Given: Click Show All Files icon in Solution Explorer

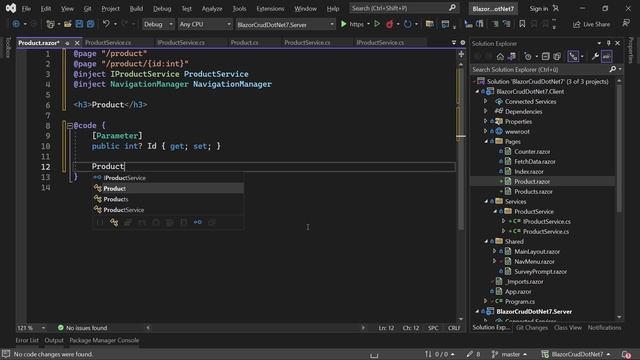Looking at the screenshot, I should 557,56.
